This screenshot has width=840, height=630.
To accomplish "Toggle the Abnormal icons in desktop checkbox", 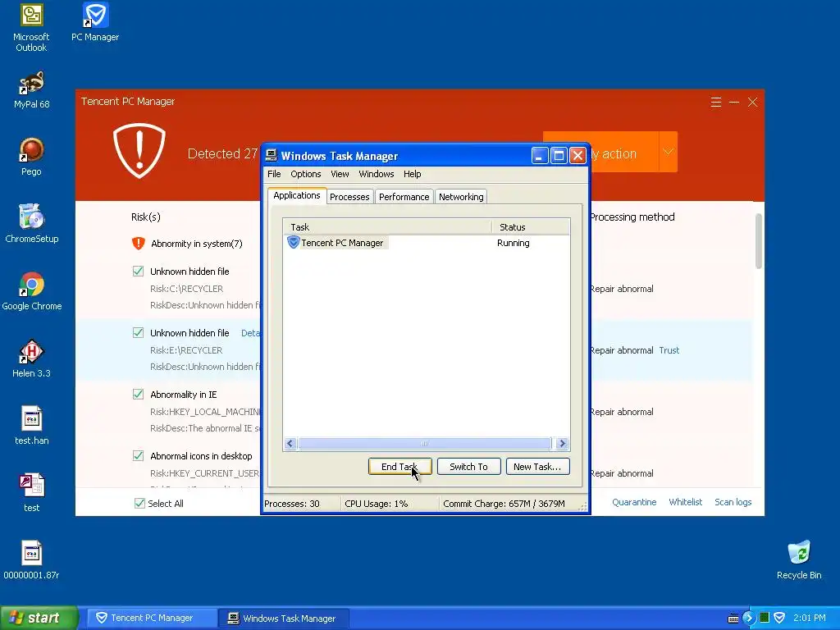I will pyautogui.click(x=138, y=456).
